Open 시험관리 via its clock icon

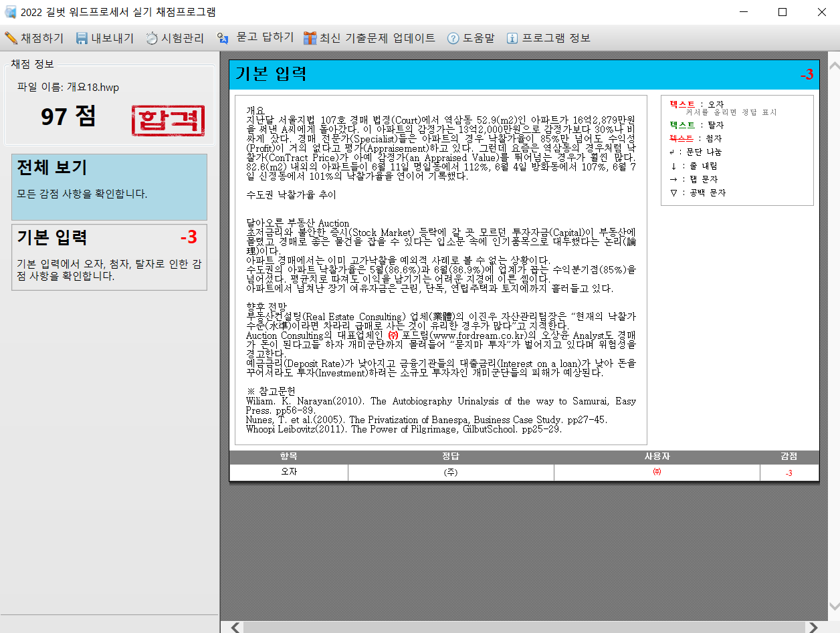[152, 38]
